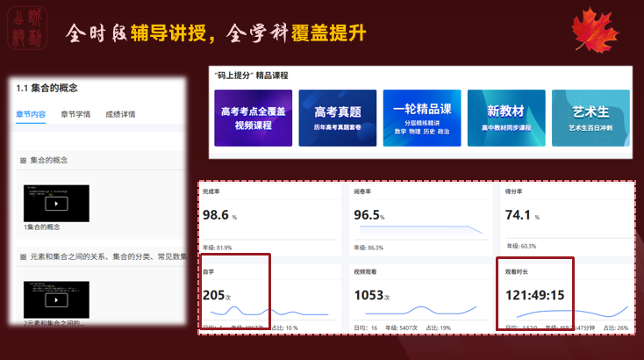
Task: Play the 2元素和集合之间的 video thumbnail
Action: 56,300
